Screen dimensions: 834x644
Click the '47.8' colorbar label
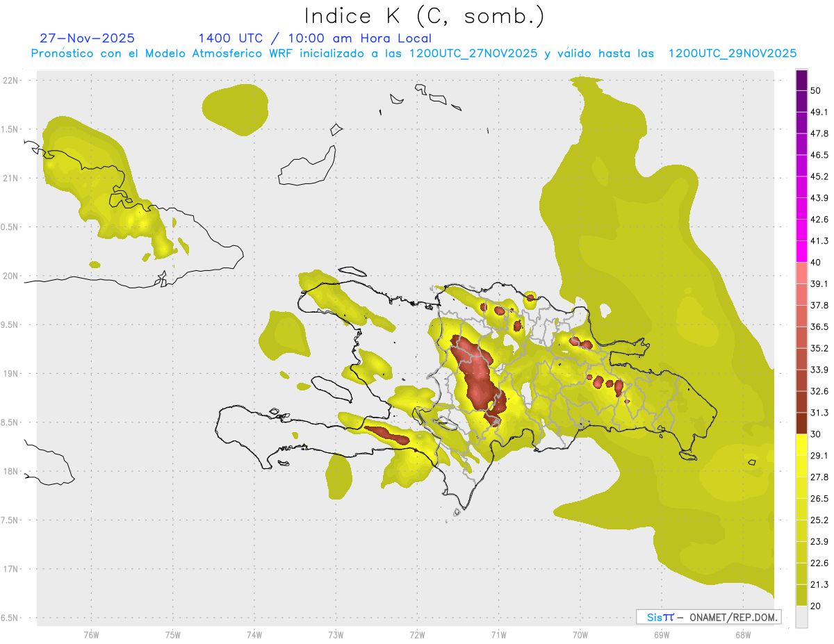[x=819, y=134]
